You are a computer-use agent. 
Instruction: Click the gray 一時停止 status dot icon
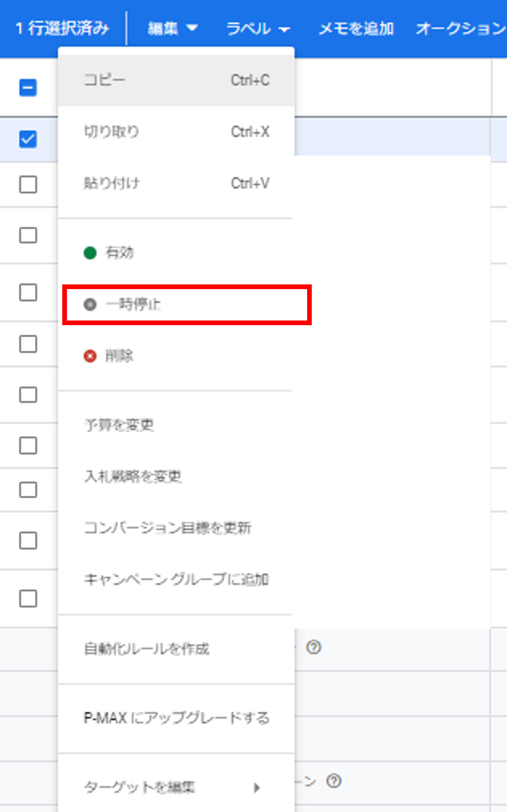(90, 305)
